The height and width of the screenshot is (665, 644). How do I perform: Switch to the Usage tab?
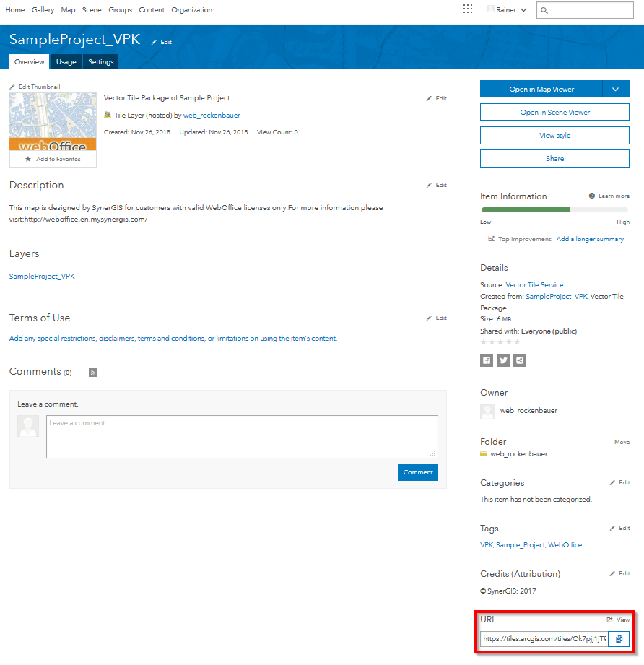66,62
